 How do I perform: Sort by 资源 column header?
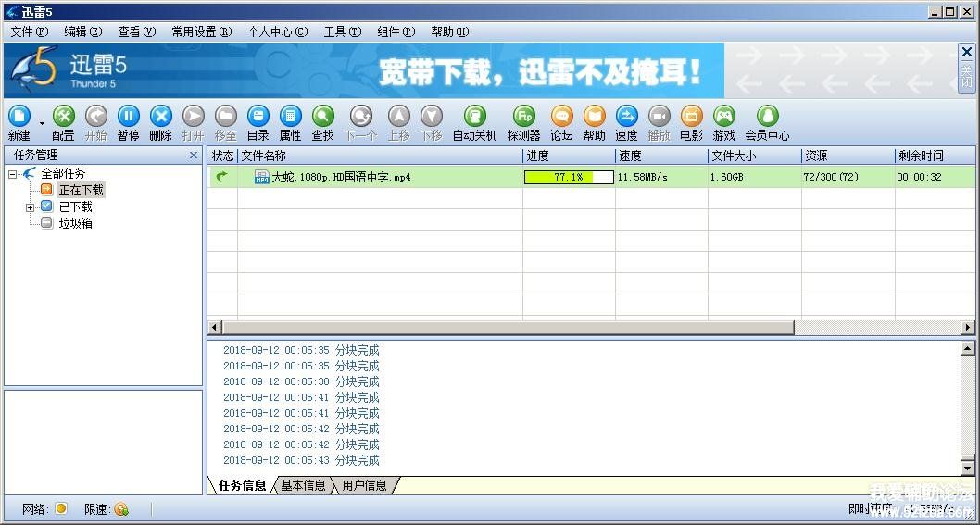pos(848,156)
